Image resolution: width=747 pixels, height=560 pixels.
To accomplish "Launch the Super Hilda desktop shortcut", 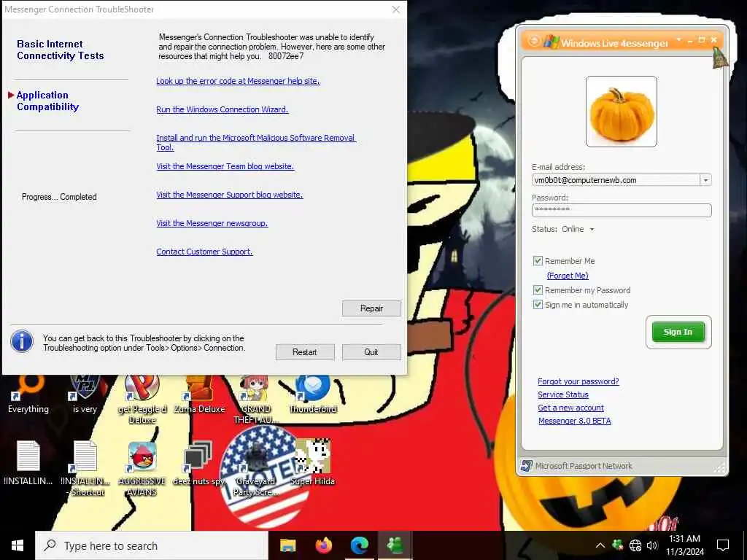I will tap(312, 462).
